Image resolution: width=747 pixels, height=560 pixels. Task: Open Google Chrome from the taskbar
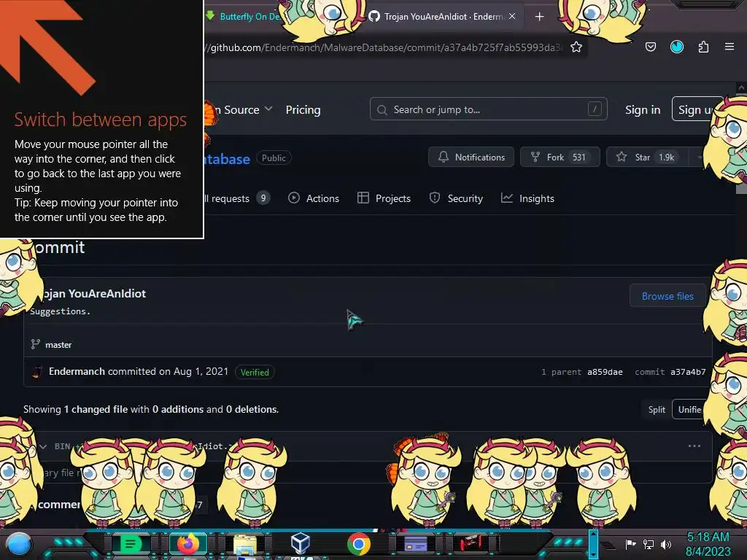point(359,543)
